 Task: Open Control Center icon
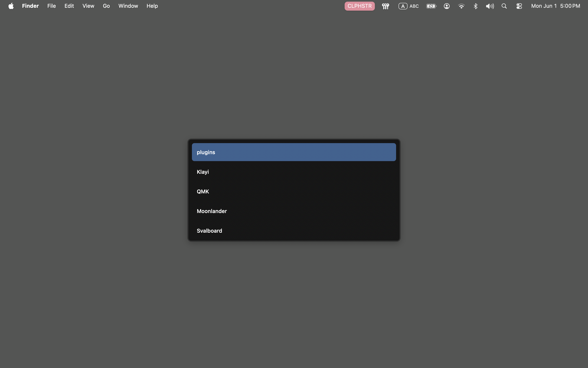pyautogui.click(x=519, y=6)
